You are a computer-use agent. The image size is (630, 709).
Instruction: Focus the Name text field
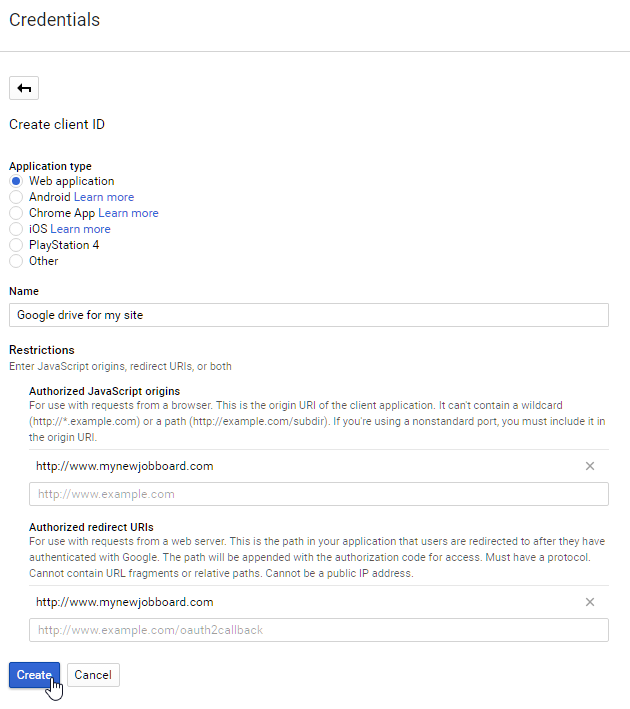[309, 315]
